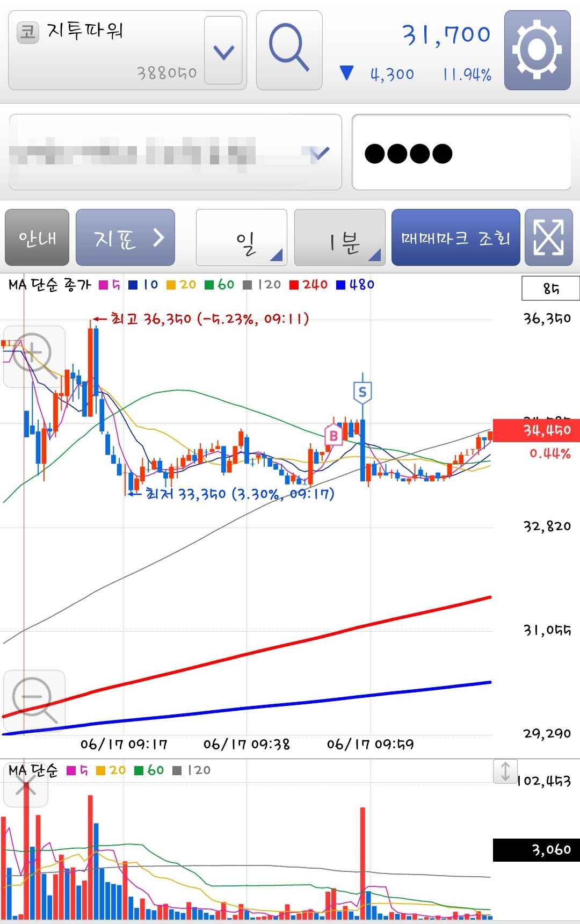Tap the B buy marker
The image size is (580, 924).
click(334, 435)
